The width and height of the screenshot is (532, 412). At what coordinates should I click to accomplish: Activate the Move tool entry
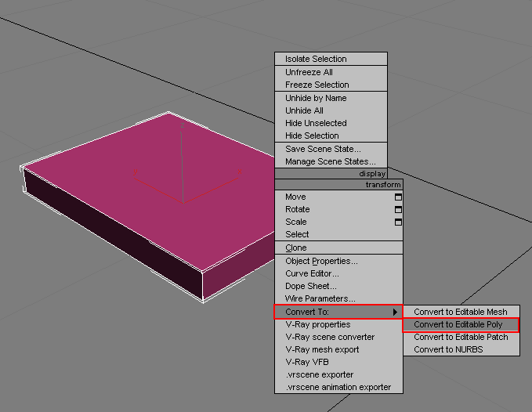[338, 197]
